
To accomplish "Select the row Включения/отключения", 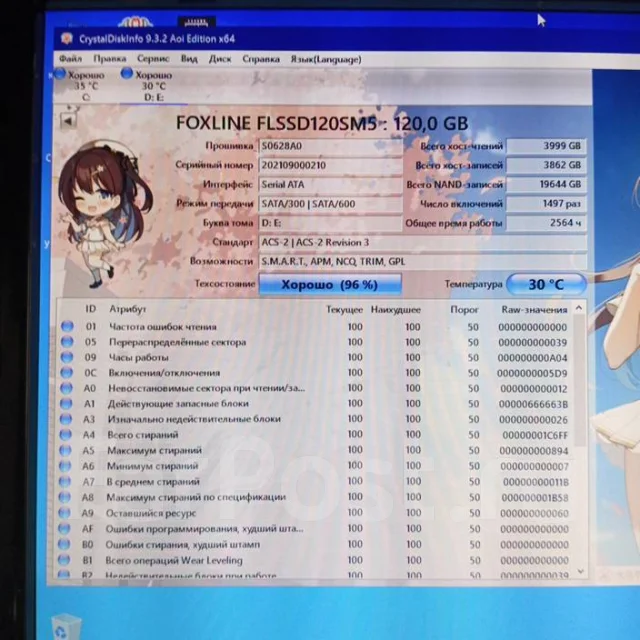I will (x=315, y=373).
